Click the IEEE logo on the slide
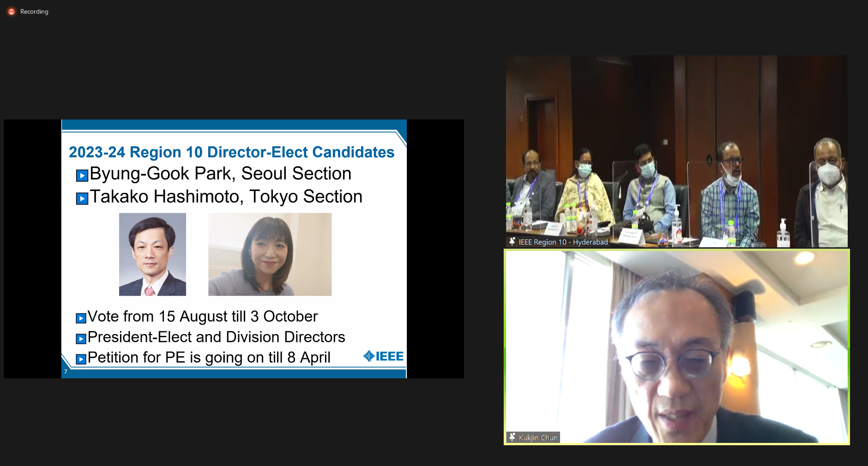The width and height of the screenshot is (868, 466). [383, 356]
